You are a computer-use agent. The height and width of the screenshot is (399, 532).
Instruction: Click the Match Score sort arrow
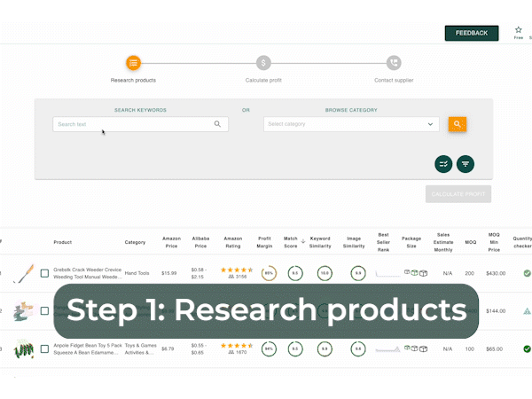pyautogui.click(x=303, y=241)
